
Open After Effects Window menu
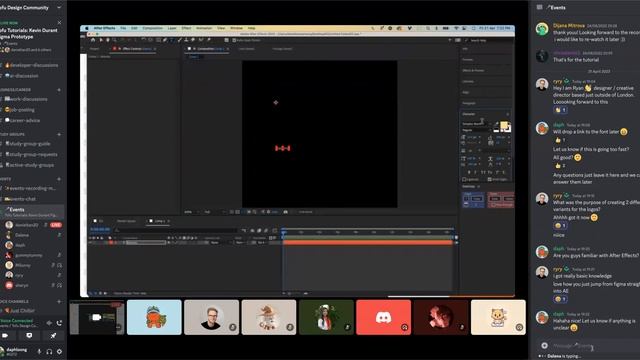click(236, 28)
